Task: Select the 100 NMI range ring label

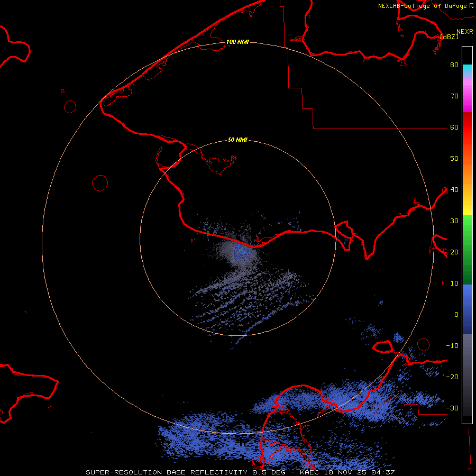Action: pyautogui.click(x=237, y=42)
